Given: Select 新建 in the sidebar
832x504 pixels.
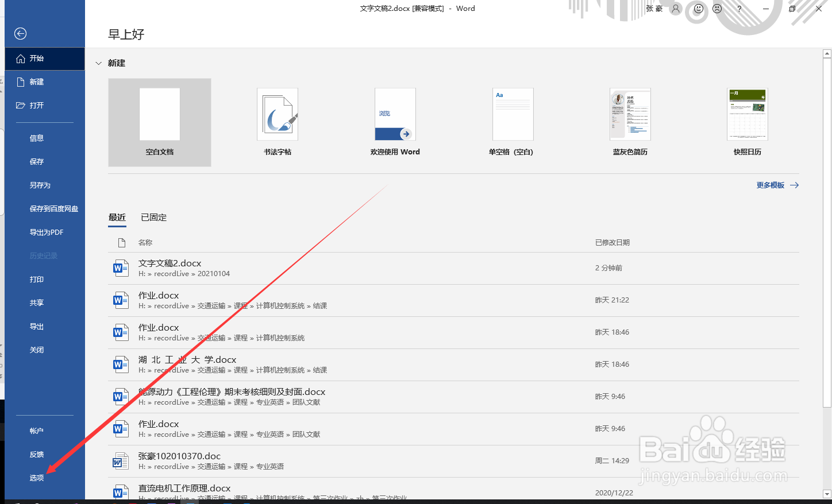Looking at the screenshot, I should click(x=45, y=82).
